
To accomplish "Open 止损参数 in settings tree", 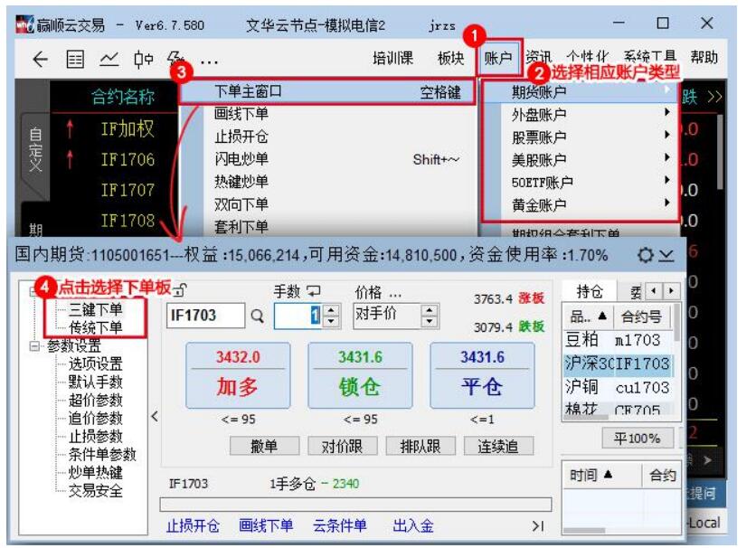I will coord(96,436).
